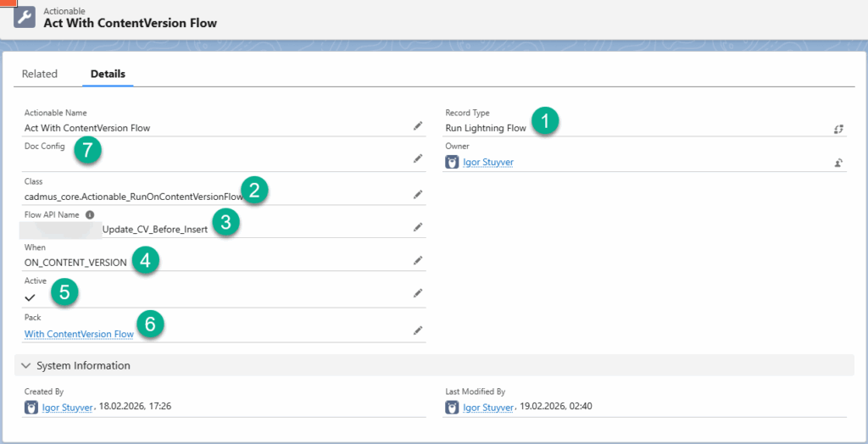Edit the Active checkbox pencil icon
Screen dimensions: 868x444
[417, 293]
